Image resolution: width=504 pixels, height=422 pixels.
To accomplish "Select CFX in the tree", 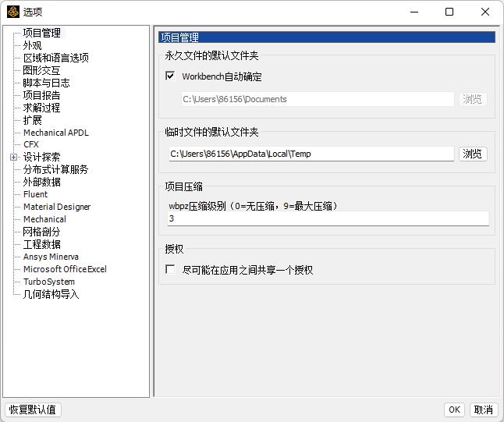I will tap(31, 144).
